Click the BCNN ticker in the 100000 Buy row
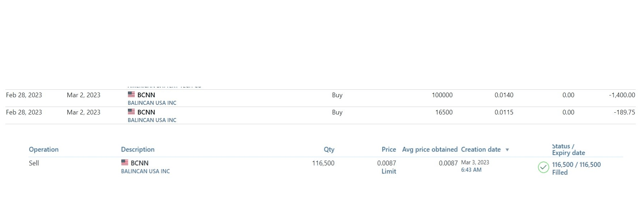 tap(146, 95)
